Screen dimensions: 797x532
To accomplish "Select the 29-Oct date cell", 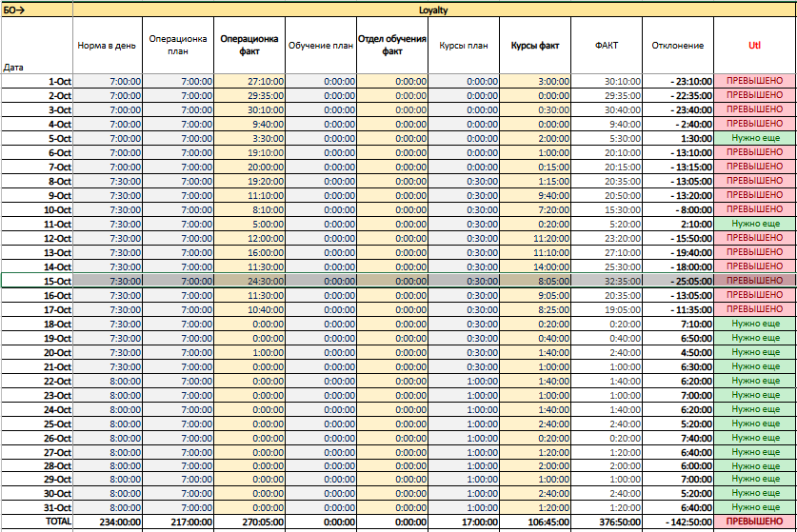I will pos(36,479).
